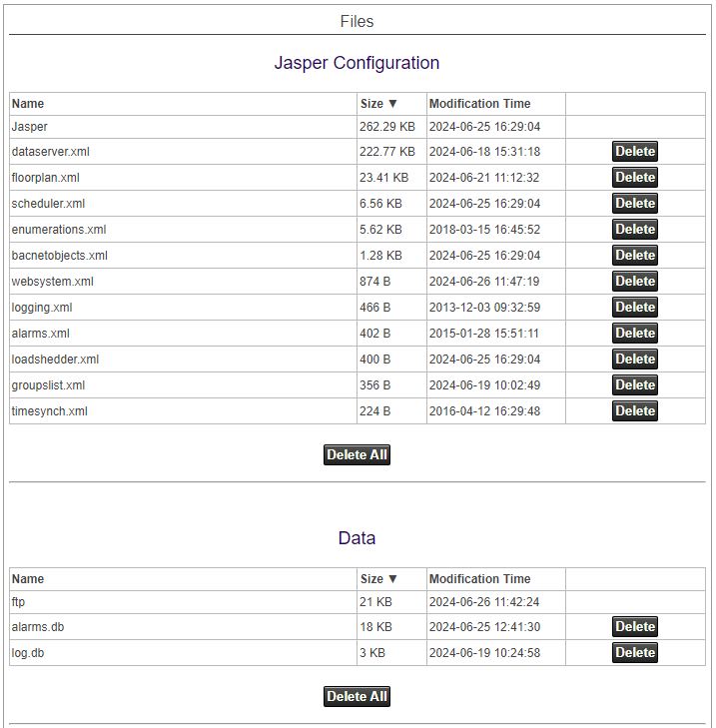Sort Jasper Configuration by Name header

[28, 104]
